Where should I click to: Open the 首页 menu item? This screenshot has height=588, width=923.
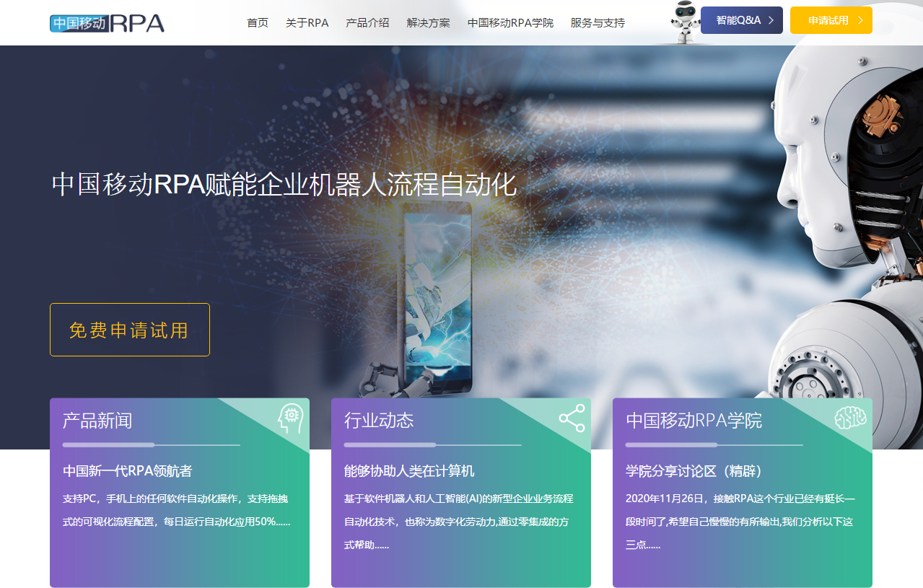[x=258, y=22]
